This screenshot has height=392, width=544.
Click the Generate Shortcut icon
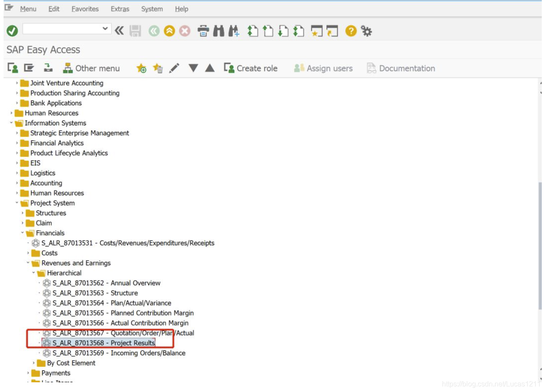click(332, 31)
